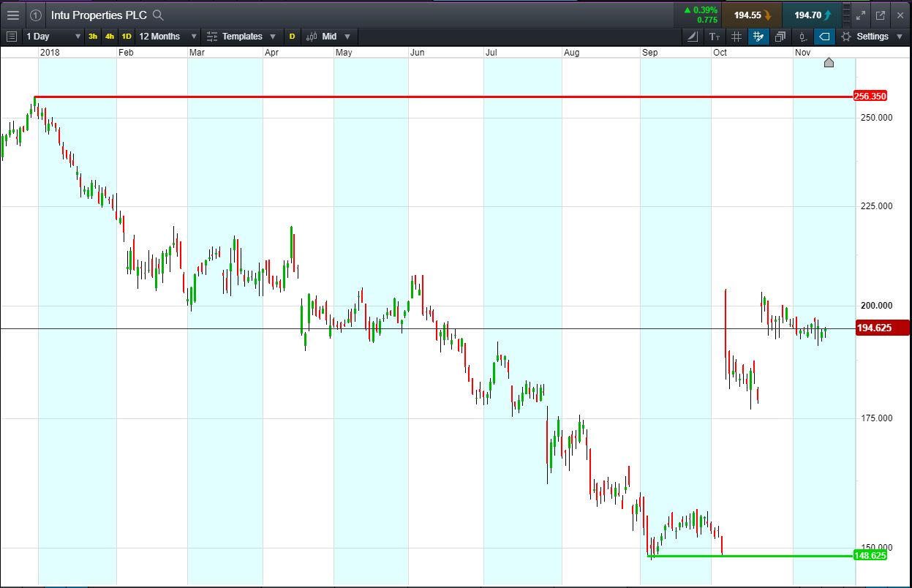This screenshot has height=588, width=912.
Task: Click the 2018 date axis label
Action: [x=50, y=53]
